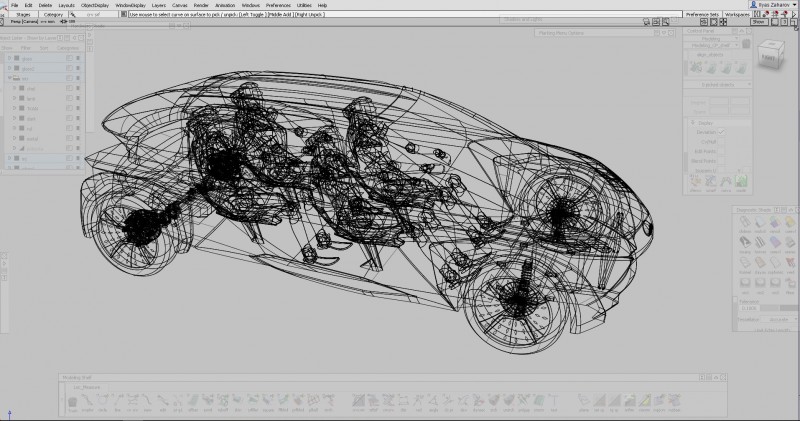
Task: Select the glass layer name
Action: pyautogui.click(x=27, y=59)
